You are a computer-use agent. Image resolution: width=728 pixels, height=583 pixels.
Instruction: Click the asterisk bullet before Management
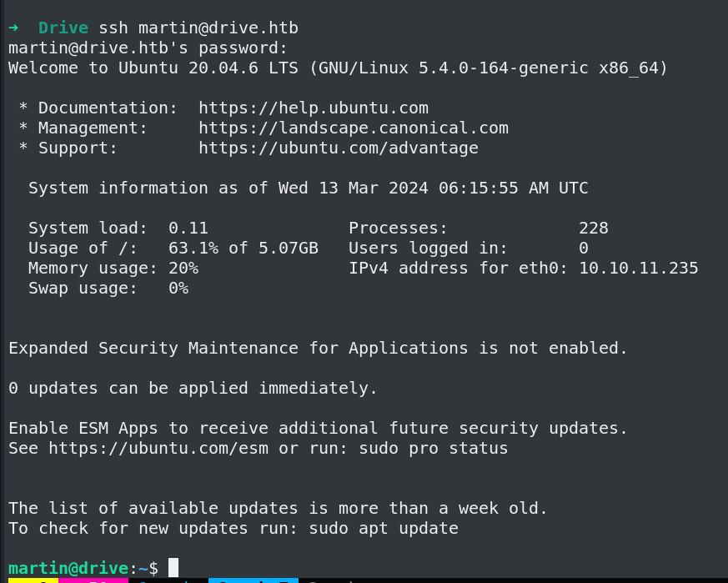pyautogui.click(x=23, y=128)
